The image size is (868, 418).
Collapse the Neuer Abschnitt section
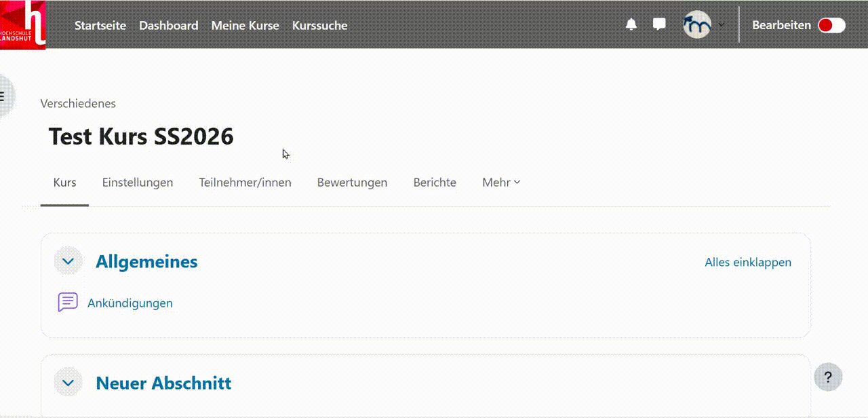68,382
